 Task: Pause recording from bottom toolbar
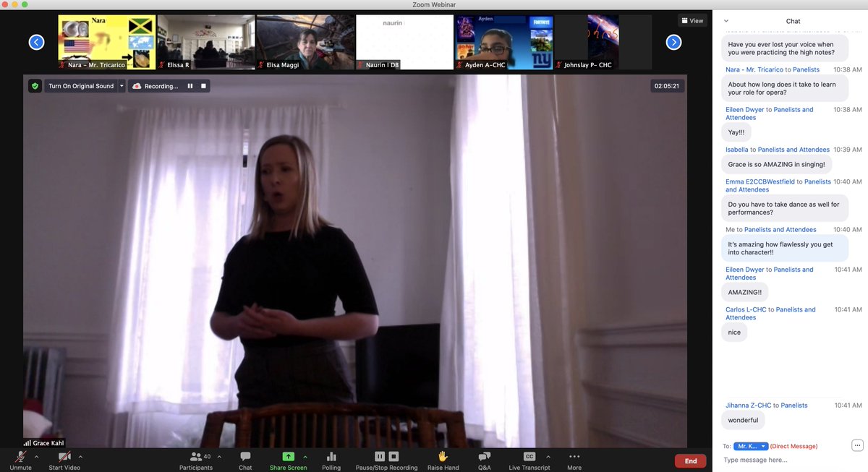[x=380, y=456]
